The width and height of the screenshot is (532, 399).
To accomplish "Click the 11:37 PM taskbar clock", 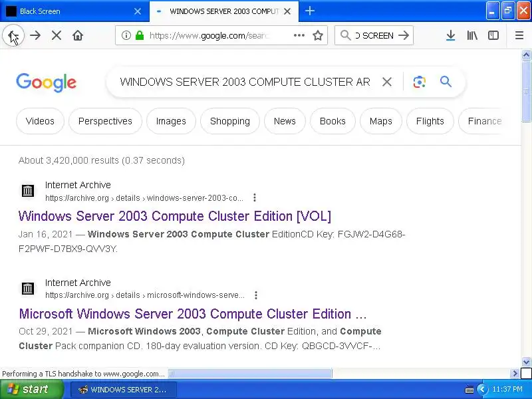I will pyautogui.click(x=507, y=390).
